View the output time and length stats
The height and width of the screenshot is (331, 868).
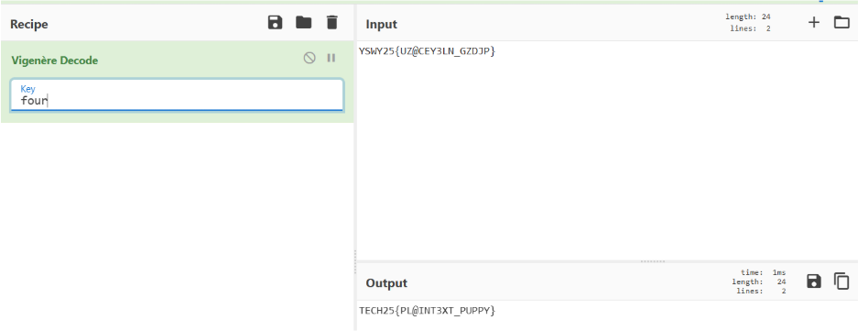tap(758, 281)
